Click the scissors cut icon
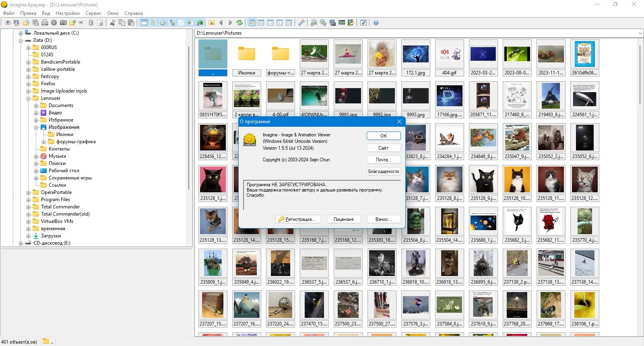 click(x=112, y=23)
